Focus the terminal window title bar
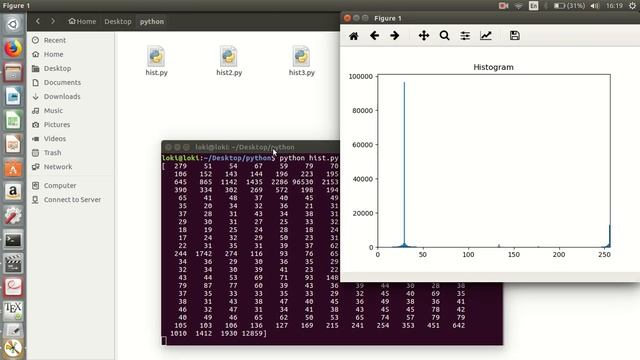Image resolution: width=640 pixels, height=360 pixels. (x=251, y=147)
